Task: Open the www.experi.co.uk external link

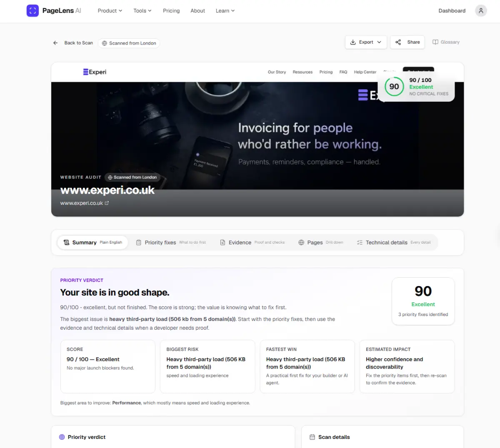Action: (85, 203)
